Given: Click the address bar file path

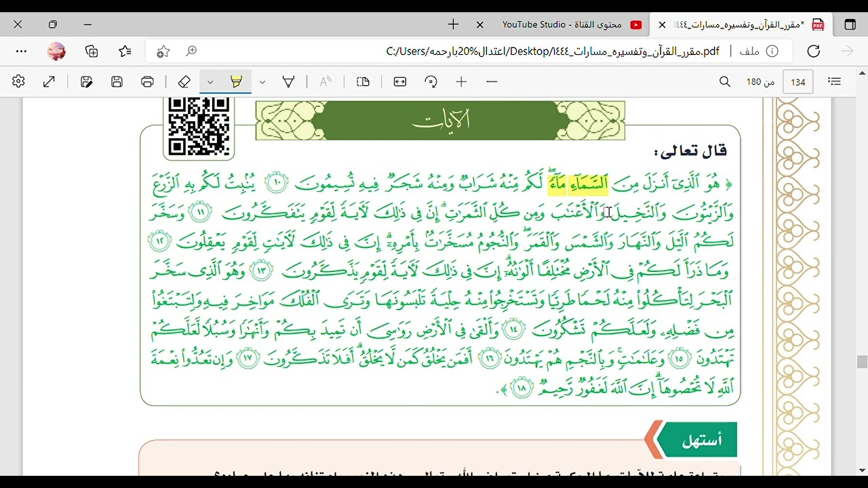Looking at the screenshot, I should 553,51.
